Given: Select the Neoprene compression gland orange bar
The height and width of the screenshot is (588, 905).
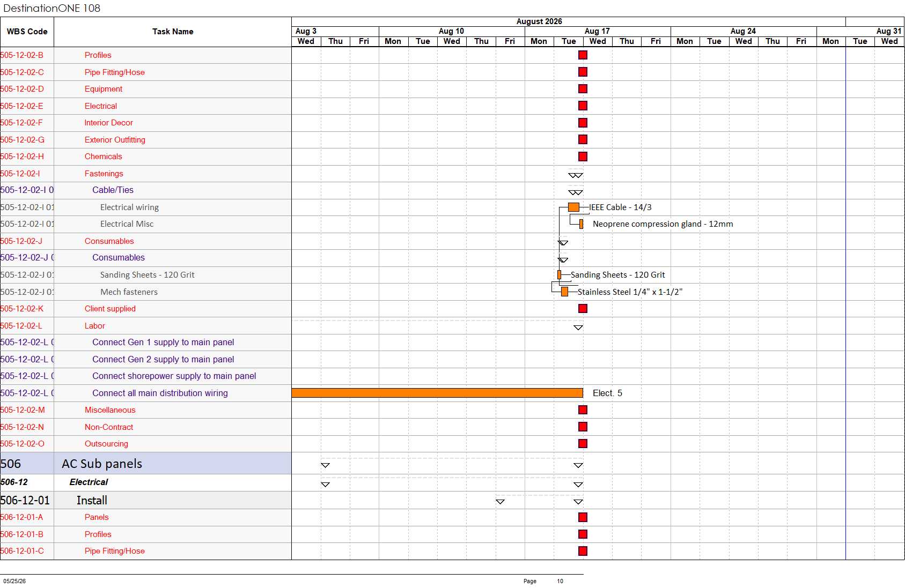Looking at the screenshot, I should 581,224.
